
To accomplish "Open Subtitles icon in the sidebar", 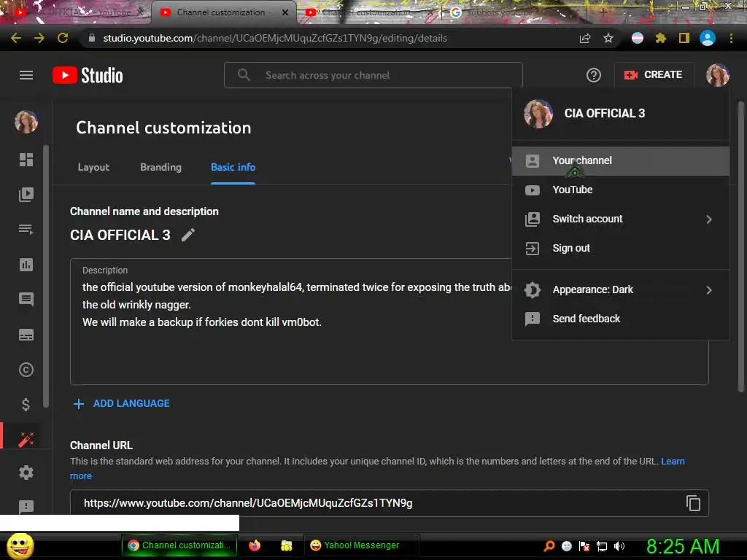I will (x=26, y=335).
